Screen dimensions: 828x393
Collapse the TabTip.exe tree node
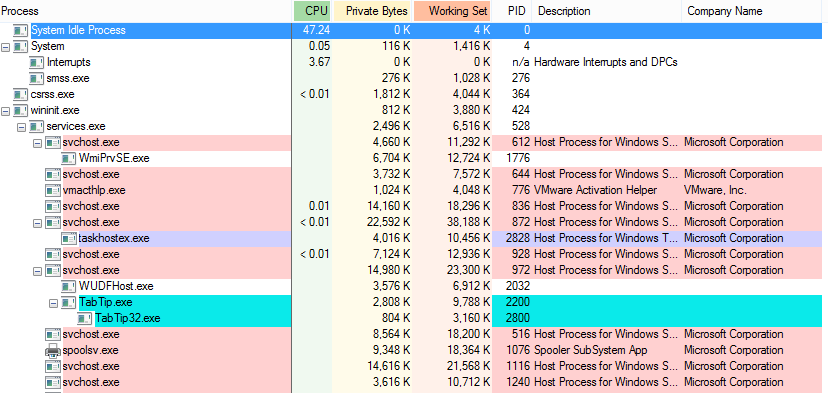(x=53, y=303)
